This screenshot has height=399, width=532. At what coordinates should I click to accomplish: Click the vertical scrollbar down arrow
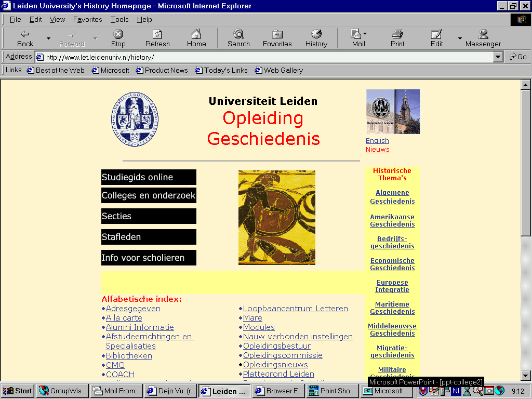click(x=526, y=376)
